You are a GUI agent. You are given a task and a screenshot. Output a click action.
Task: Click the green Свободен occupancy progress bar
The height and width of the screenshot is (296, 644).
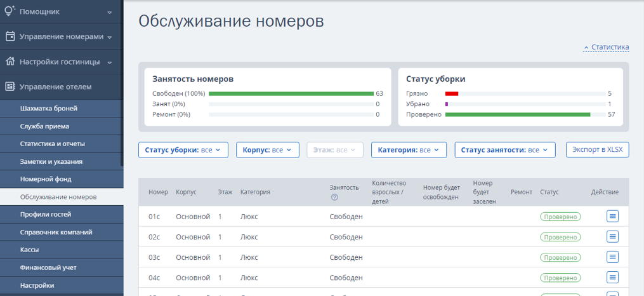click(291, 94)
